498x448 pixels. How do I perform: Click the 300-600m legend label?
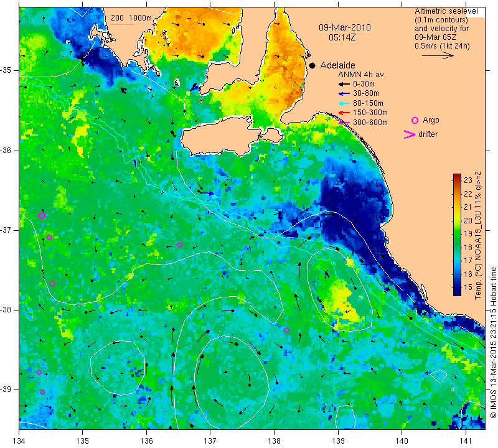(x=370, y=122)
